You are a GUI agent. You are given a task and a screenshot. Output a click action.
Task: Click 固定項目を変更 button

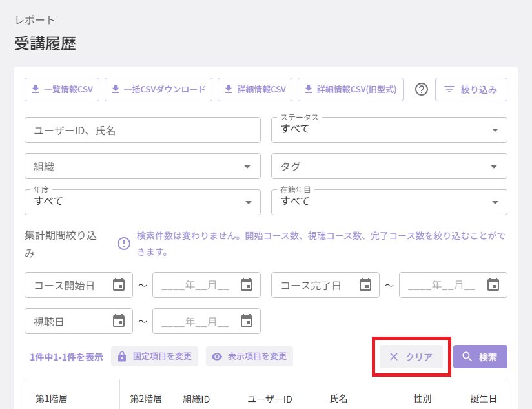pyautogui.click(x=155, y=357)
